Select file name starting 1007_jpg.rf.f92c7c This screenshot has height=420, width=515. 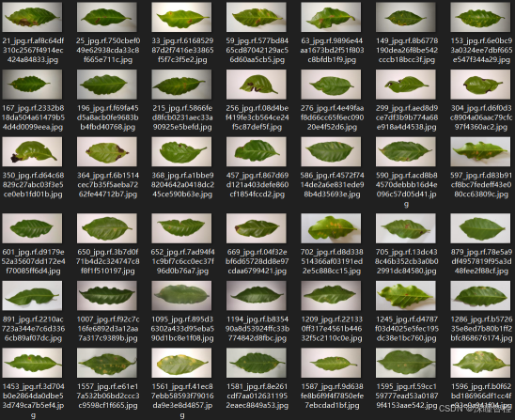click(108, 329)
